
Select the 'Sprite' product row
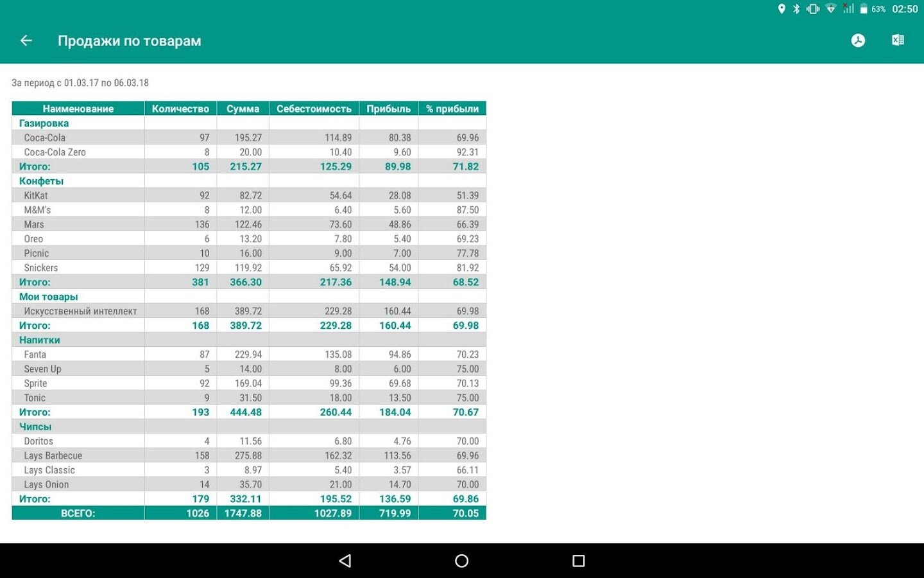point(249,383)
